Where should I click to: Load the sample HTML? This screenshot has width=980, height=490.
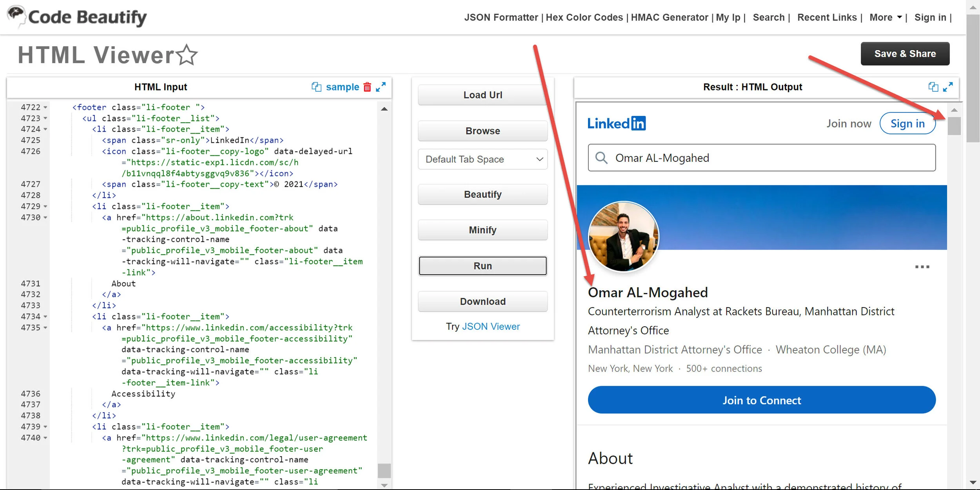click(342, 87)
